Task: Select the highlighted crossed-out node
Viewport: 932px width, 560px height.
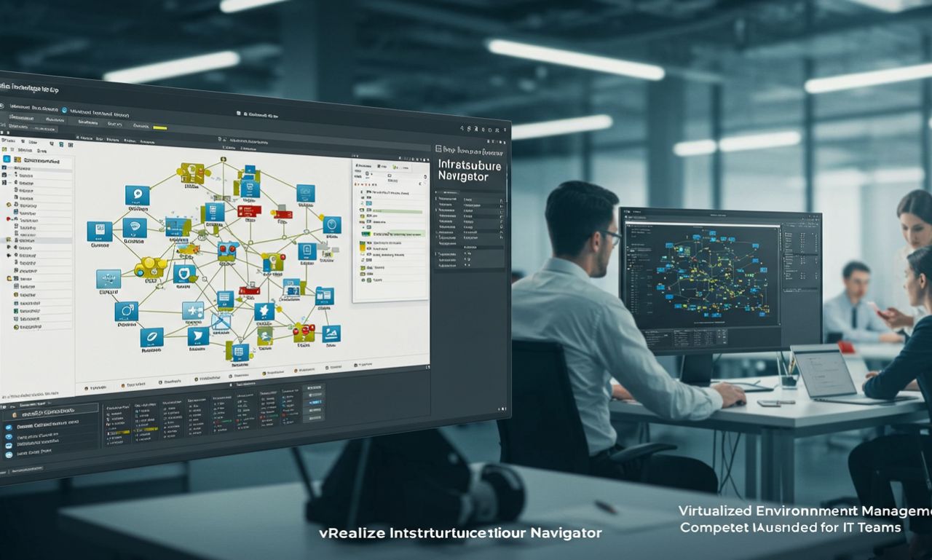Action: pos(221,320)
